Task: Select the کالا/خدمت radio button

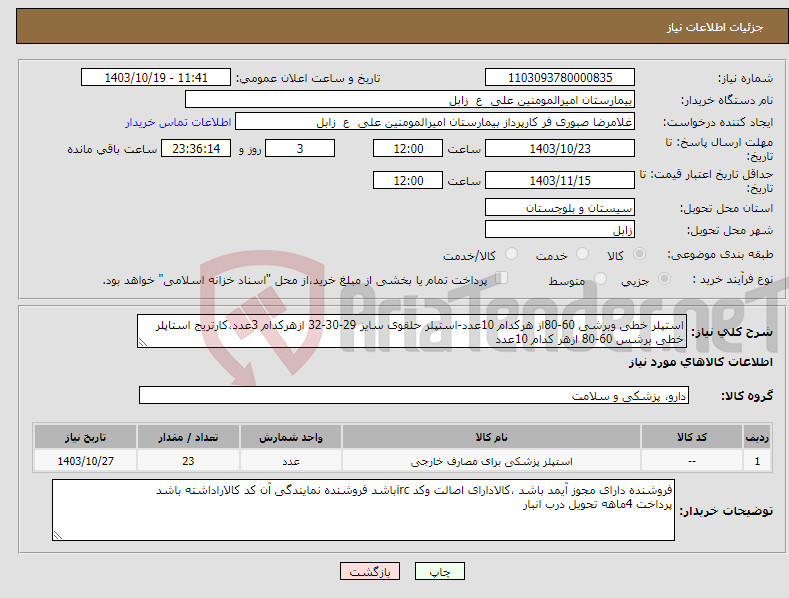Action: coord(511,254)
